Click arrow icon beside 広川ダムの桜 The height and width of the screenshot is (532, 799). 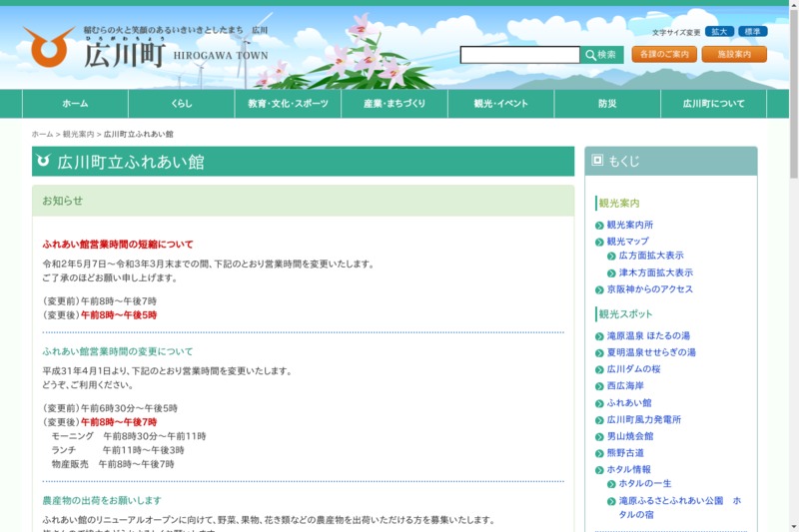[x=599, y=369]
